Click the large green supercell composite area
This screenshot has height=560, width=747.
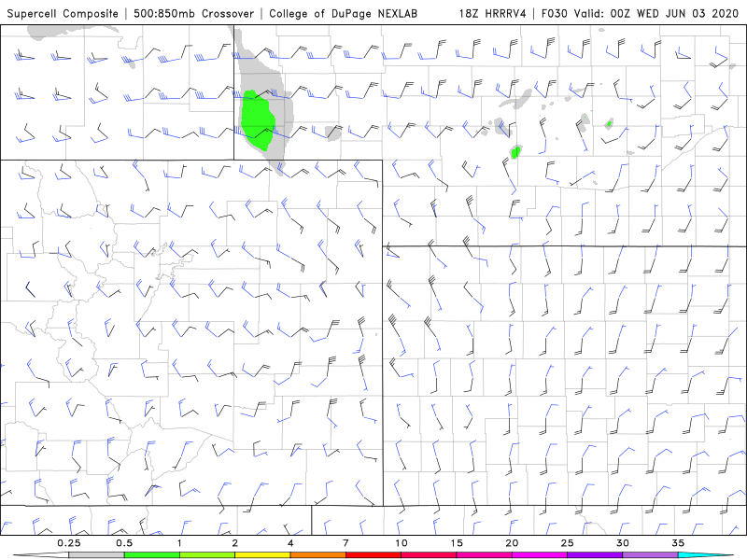258,119
